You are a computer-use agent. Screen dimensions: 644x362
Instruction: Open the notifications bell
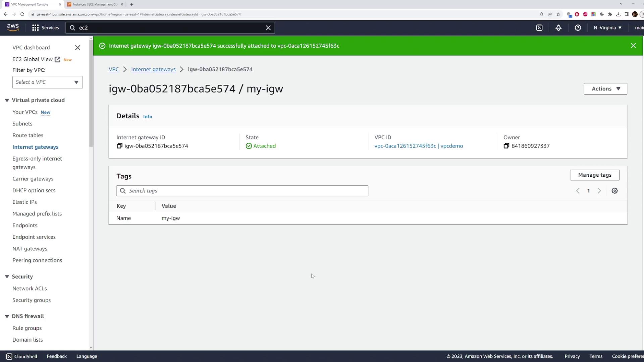pyautogui.click(x=558, y=28)
